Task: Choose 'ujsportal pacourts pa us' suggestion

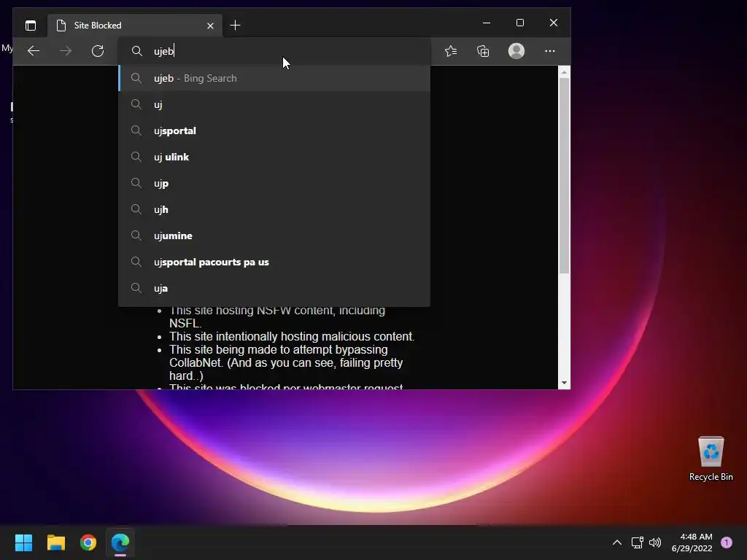Action: point(274,262)
